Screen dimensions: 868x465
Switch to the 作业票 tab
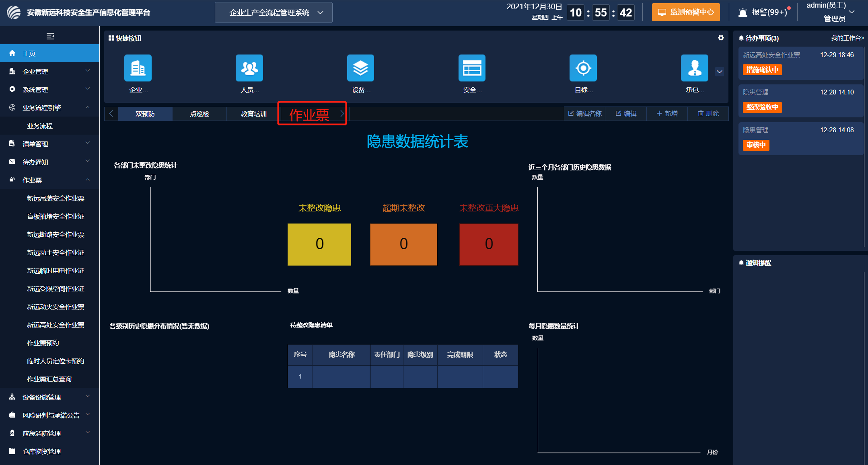pyautogui.click(x=309, y=115)
